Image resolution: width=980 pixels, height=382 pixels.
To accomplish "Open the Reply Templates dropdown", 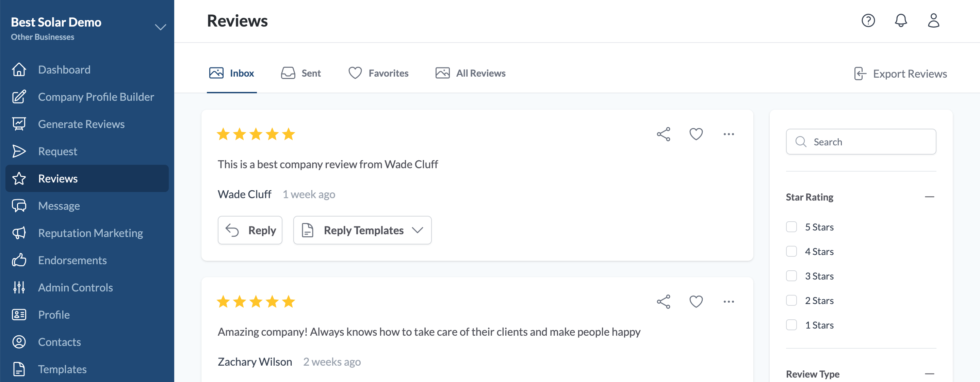I will (x=362, y=230).
